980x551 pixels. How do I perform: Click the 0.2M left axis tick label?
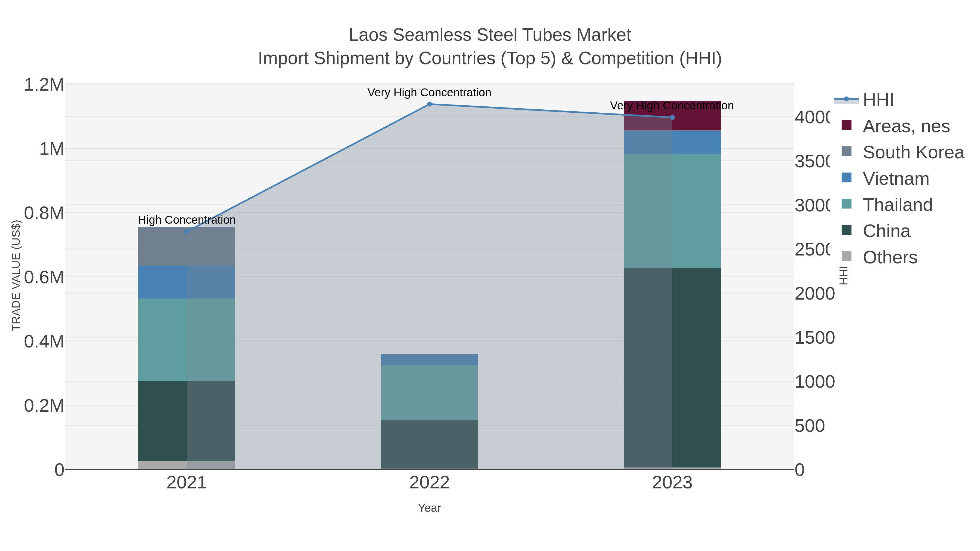point(44,406)
